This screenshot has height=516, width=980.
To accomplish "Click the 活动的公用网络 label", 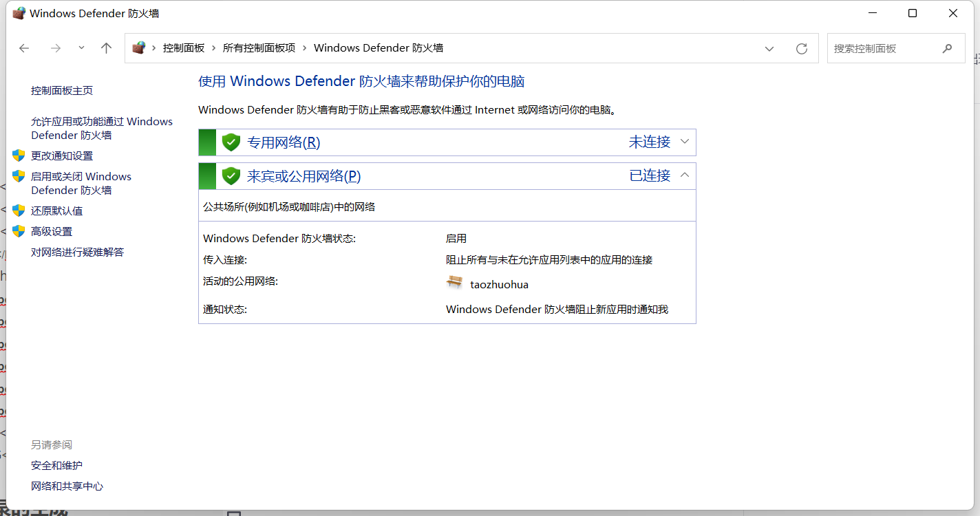I will coord(240,281).
